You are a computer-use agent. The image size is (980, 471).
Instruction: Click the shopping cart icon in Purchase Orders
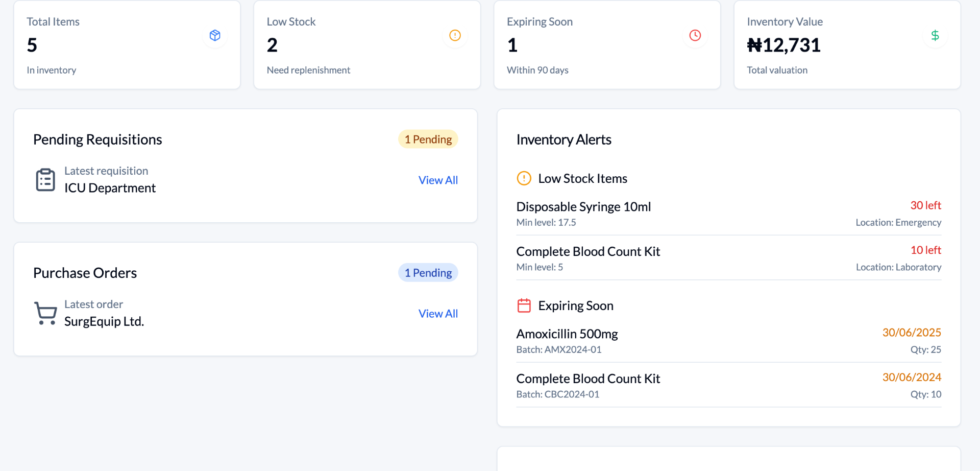(45, 313)
